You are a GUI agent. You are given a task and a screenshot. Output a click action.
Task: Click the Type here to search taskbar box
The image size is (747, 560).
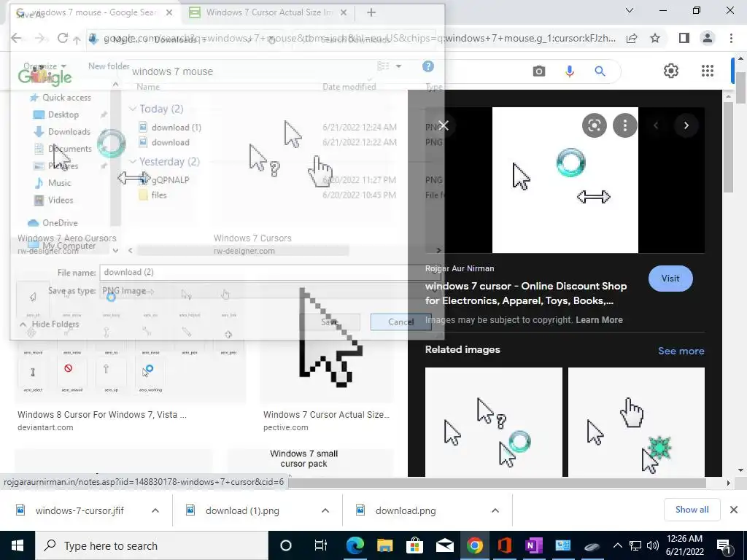point(152,545)
